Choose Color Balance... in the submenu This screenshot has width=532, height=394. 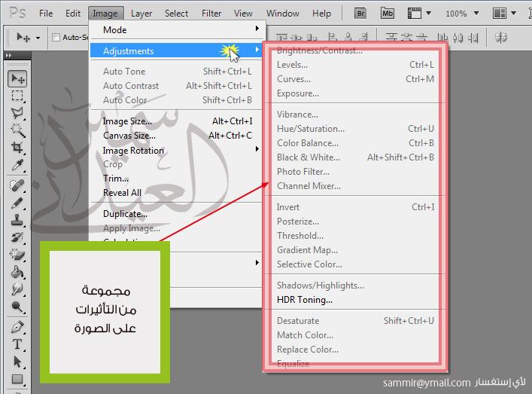click(355, 143)
